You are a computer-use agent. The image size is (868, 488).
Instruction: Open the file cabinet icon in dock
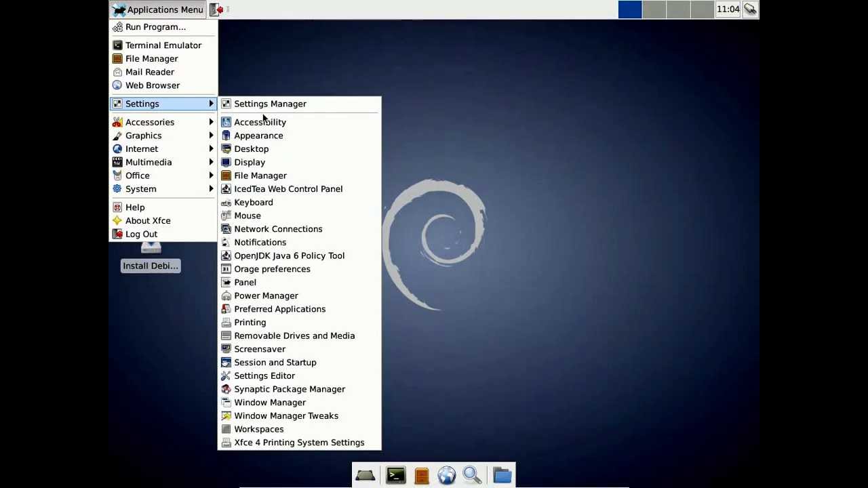[421, 476]
